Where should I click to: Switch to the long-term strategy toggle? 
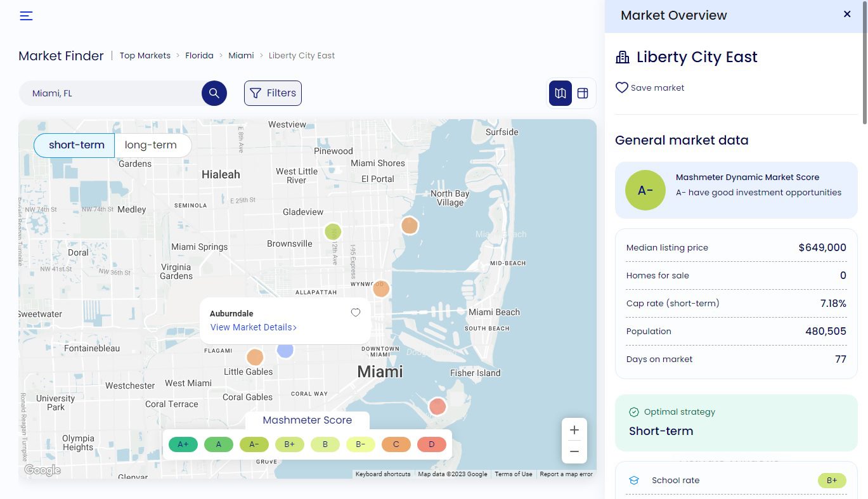coord(151,145)
